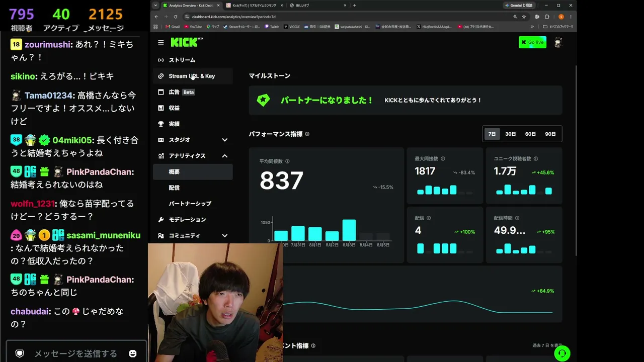Click the アナリティクス chart icon
This screenshot has height=362, width=644.
click(161, 156)
